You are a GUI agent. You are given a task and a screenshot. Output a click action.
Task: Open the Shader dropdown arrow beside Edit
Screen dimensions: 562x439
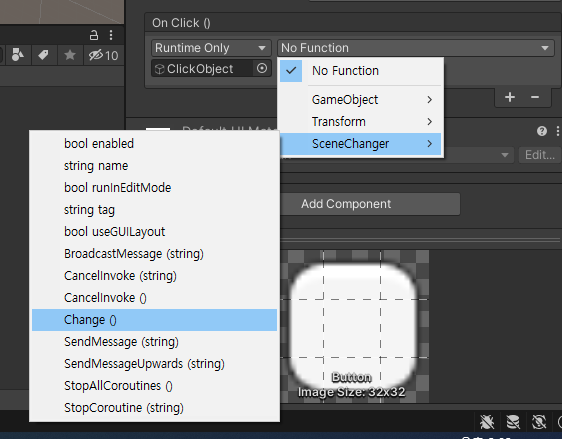(x=505, y=155)
